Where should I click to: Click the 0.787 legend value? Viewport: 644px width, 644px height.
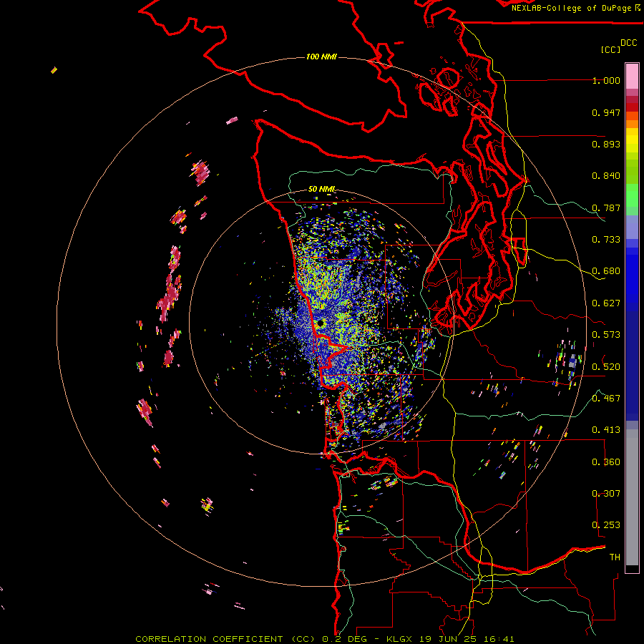[606, 208]
